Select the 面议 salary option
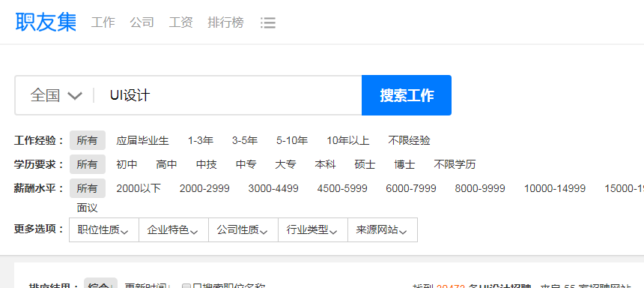 coord(87,208)
